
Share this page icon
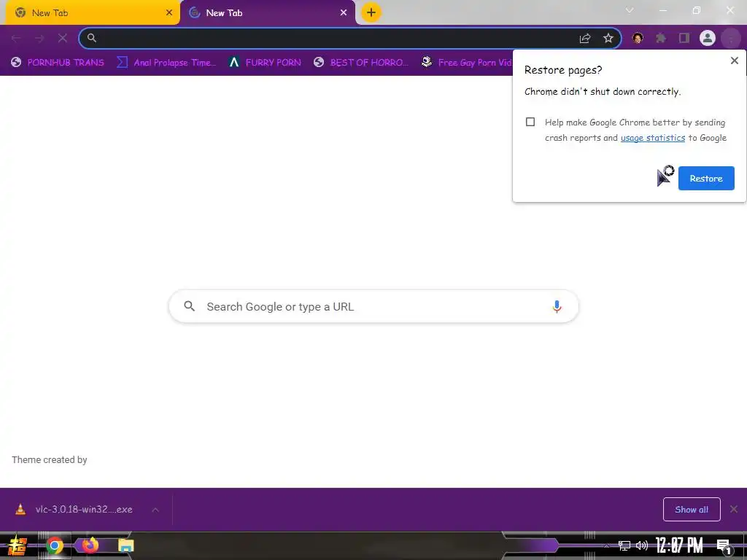[585, 38]
